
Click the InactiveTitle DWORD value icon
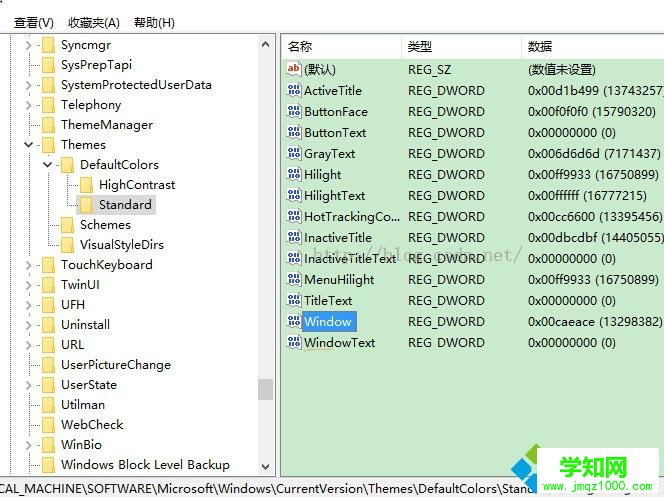point(294,237)
